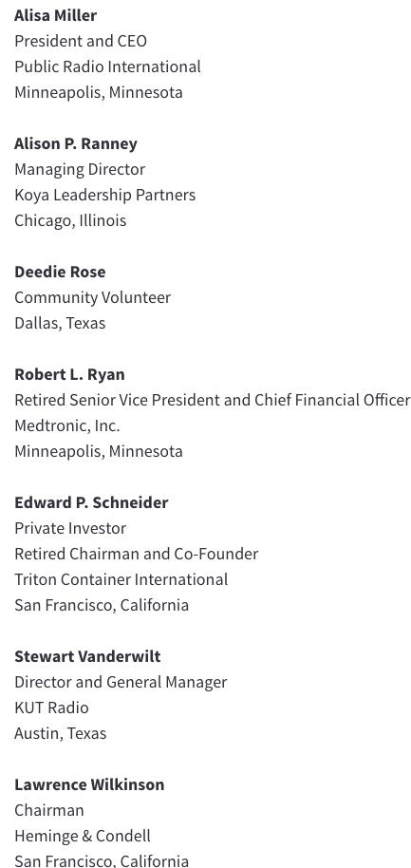The height and width of the screenshot is (868, 411).
Task: Click the KUT Radio text
Action: 51,708
